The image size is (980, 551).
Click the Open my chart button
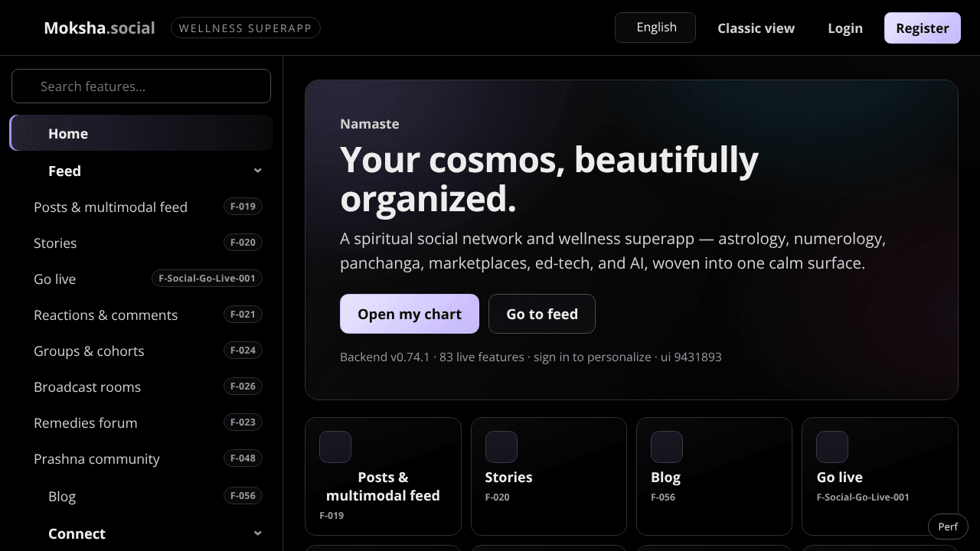(x=410, y=314)
